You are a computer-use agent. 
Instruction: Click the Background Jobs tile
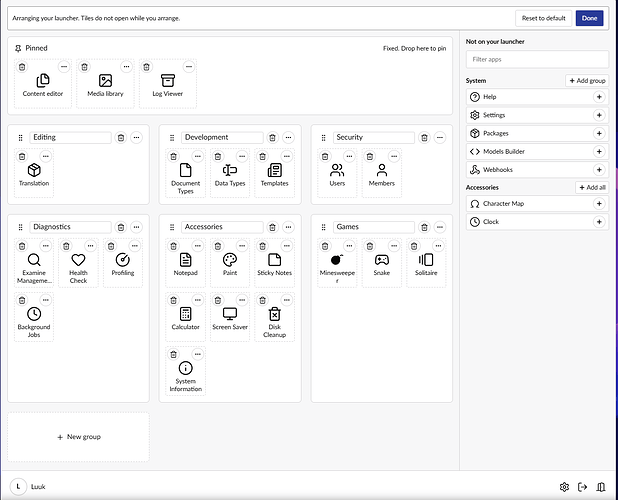pyautogui.click(x=34, y=317)
